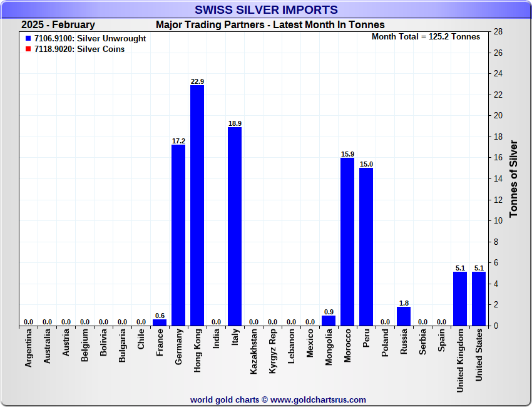Click the Germany bar showing 17.2
This screenshot has width=532, height=407.
(178, 235)
